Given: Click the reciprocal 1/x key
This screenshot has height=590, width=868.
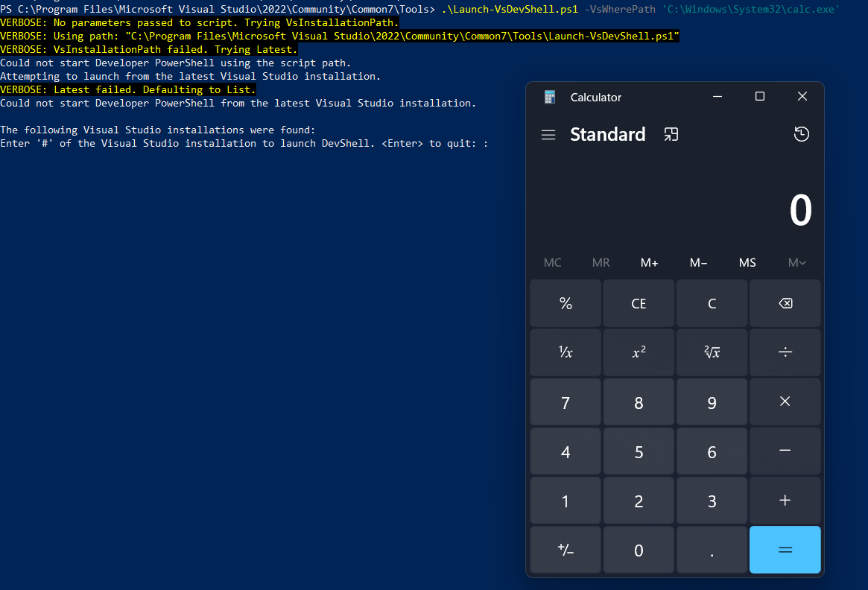Looking at the screenshot, I should (x=566, y=352).
